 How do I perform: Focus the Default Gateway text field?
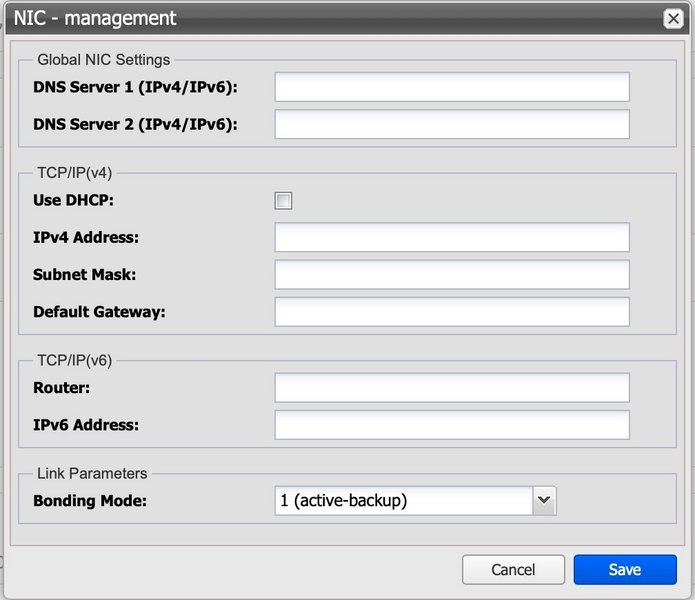point(452,311)
